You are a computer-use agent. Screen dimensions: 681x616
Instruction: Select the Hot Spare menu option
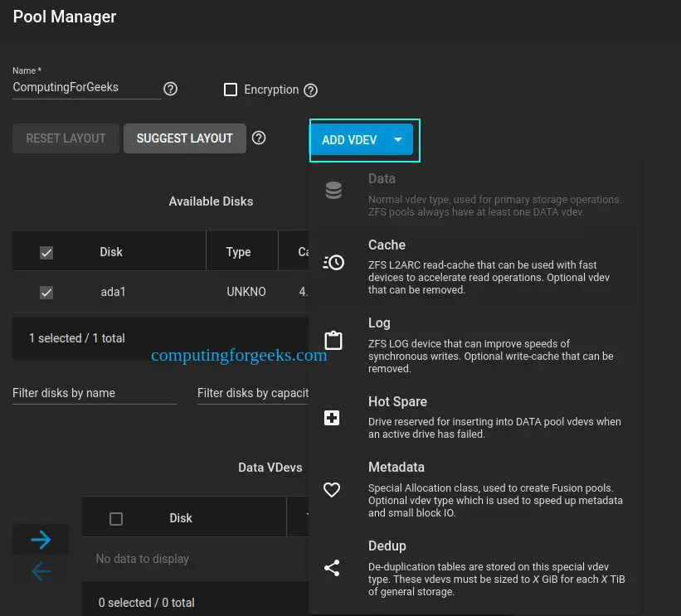[474, 417]
